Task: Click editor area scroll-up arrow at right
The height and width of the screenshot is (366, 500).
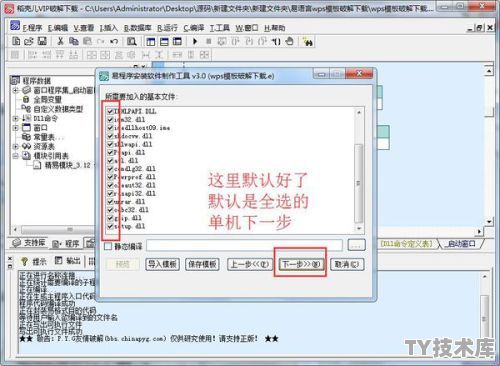Action: pos(489,71)
